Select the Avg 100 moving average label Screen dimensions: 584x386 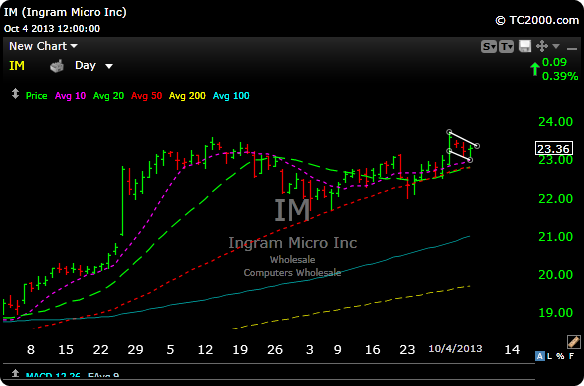pyautogui.click(x=231, y=96)
